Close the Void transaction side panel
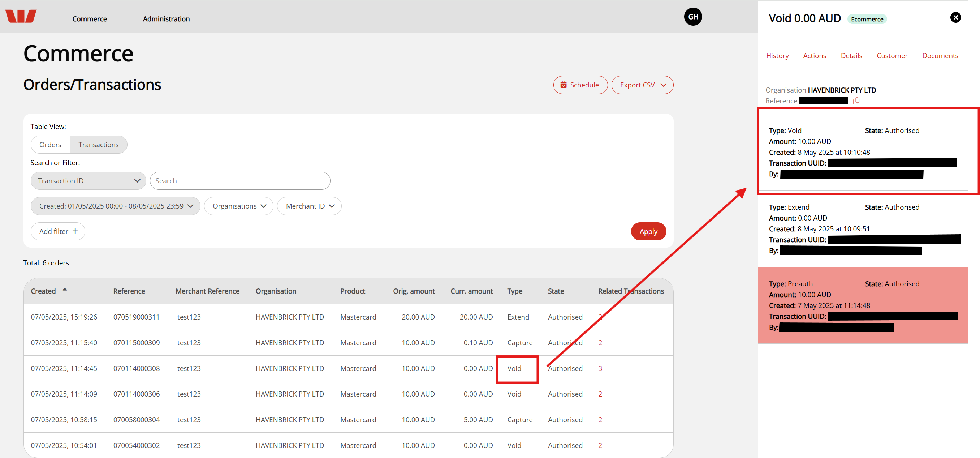Viewport: 980px width, 458px height. click(x=955, y=17)
